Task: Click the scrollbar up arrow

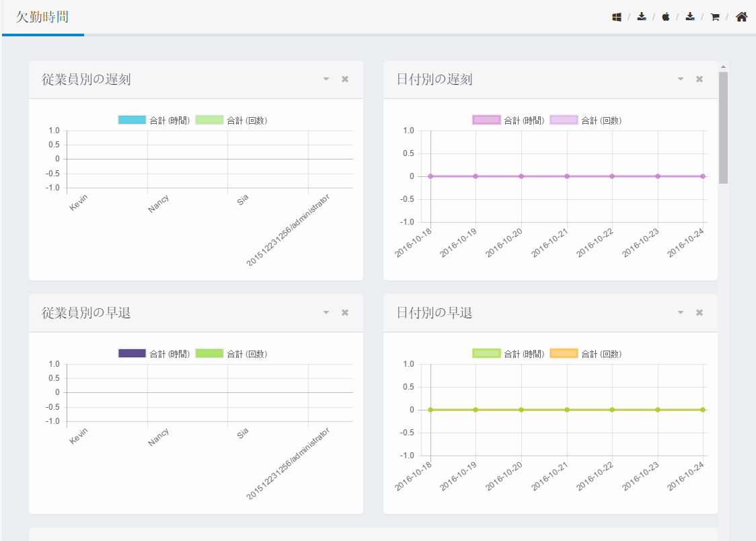Action: (723, 67)
